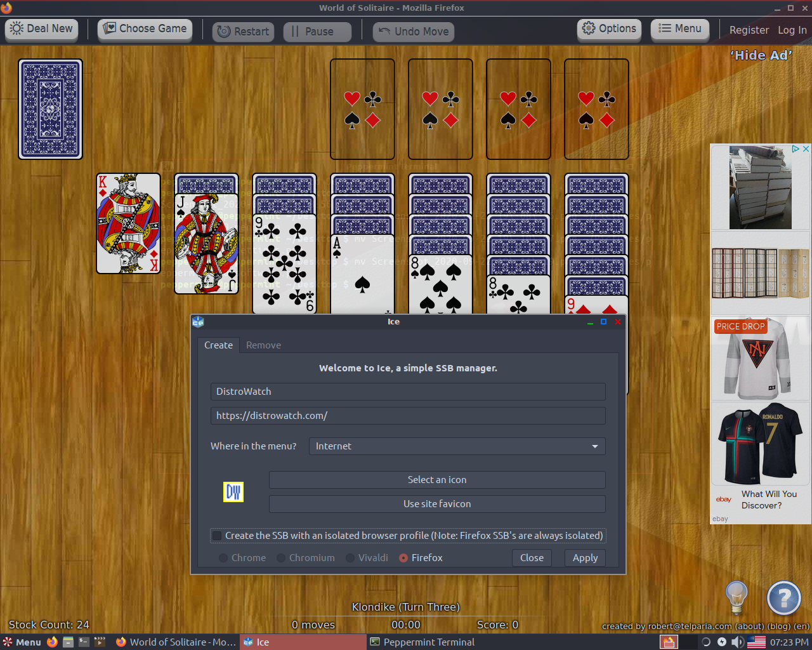Click the SSB name field containing DistroWatch
The height and width of the screenshot is (650, 812).
pos(408,392)
